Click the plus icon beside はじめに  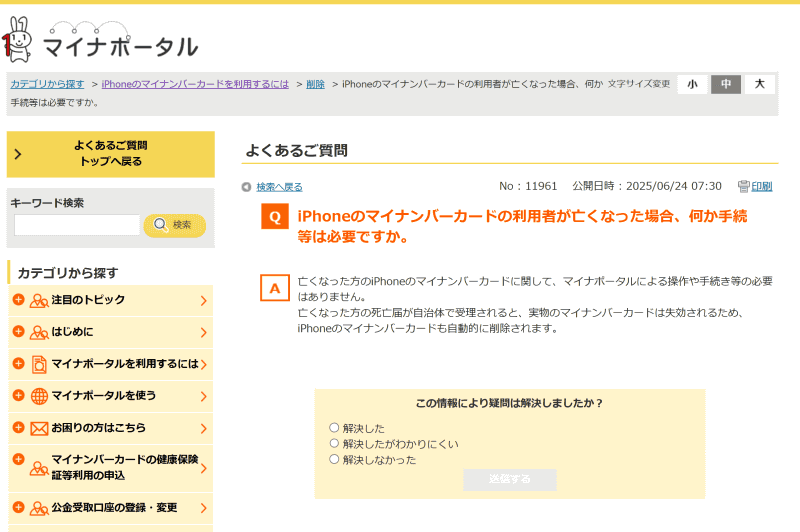pos(18,332)
